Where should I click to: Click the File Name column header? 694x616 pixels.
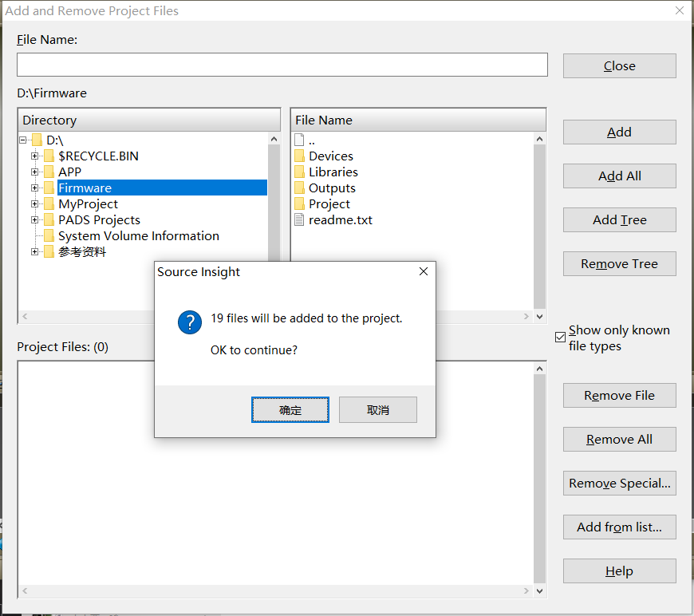point(418,120)
